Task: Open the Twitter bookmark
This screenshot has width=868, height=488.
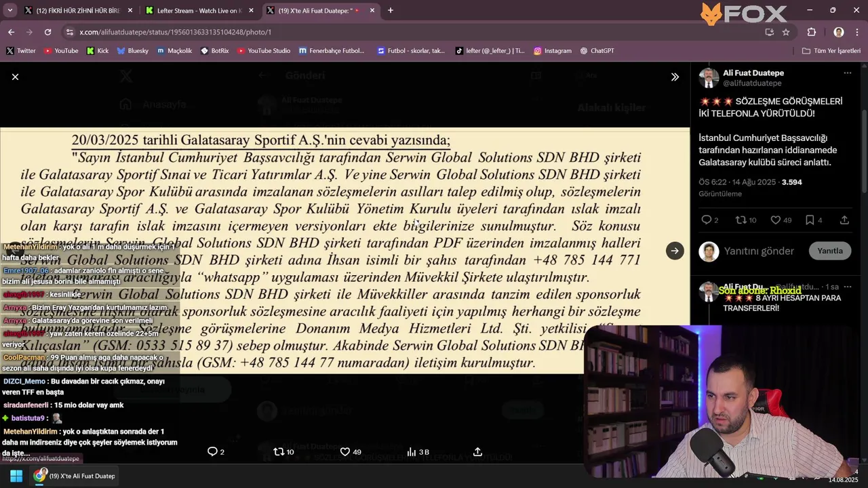Action: click(x=20, y=51)
